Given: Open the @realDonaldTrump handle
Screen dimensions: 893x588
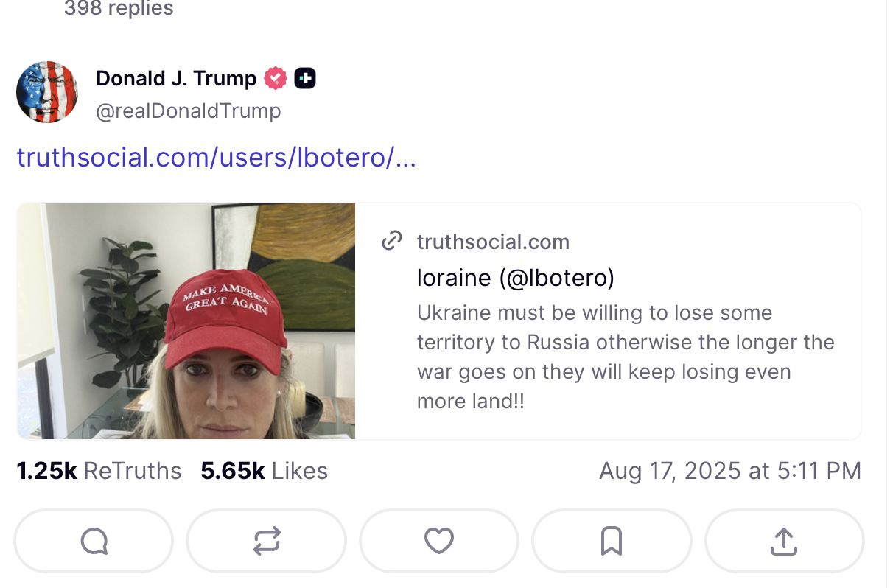Looking at the screenshot, I should click(x=189, y=111).
